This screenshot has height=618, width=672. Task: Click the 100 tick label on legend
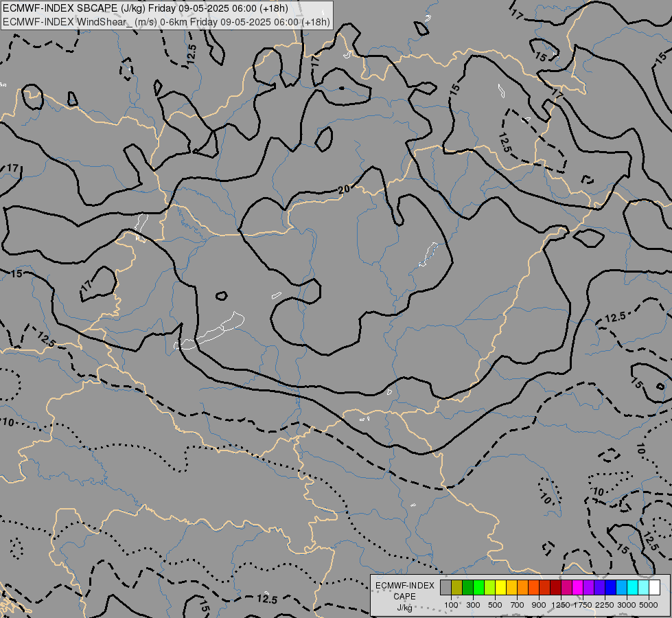[x=451, y=605]
